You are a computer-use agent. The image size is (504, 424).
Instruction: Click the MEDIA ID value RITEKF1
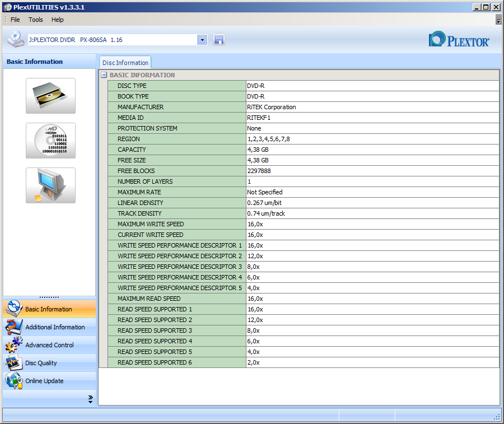258,118
